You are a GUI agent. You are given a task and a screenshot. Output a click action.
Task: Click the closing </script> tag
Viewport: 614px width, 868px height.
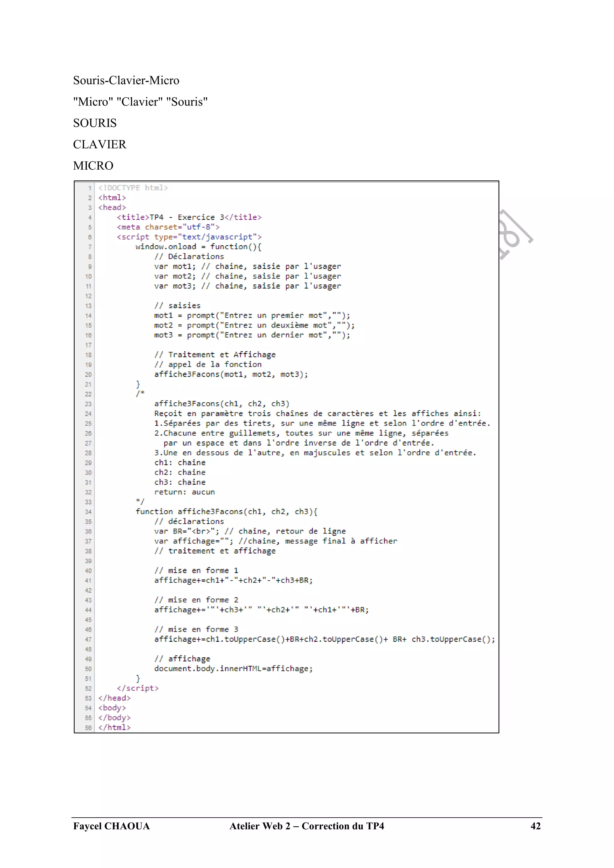[138, 688]
